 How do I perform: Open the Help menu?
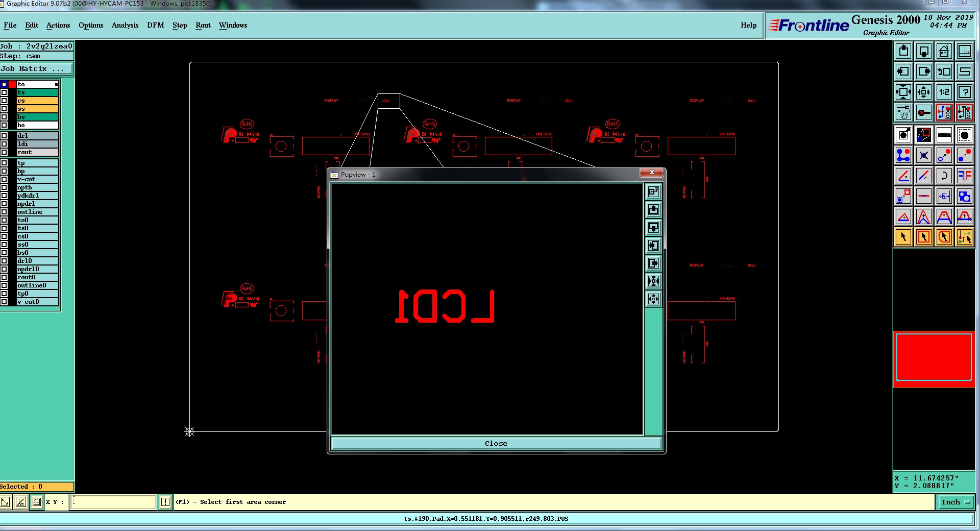pos(749,26)
